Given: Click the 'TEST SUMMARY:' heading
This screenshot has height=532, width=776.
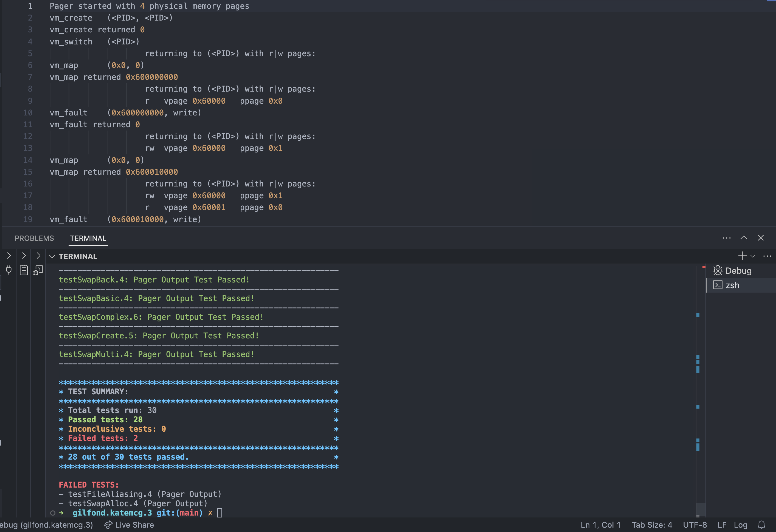Looking at the screenshot, I should pos(98,392).
